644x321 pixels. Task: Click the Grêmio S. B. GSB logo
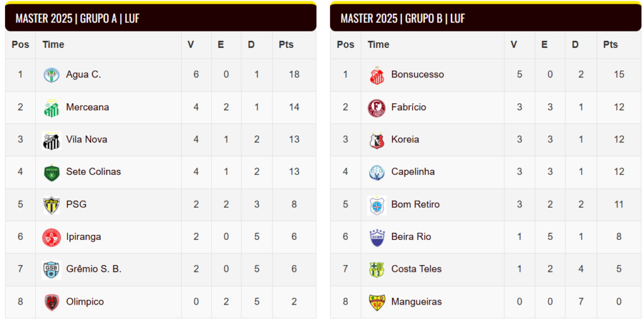click(52, 269)
